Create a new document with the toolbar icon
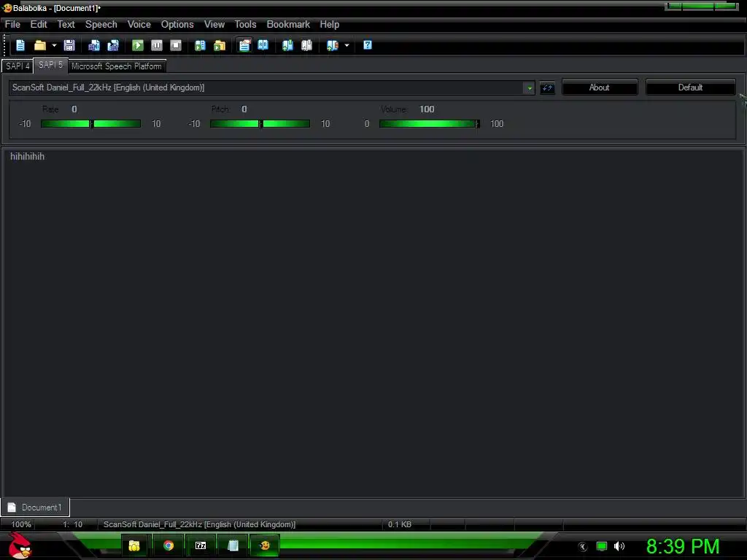747x560 pixels. (20, 45)
